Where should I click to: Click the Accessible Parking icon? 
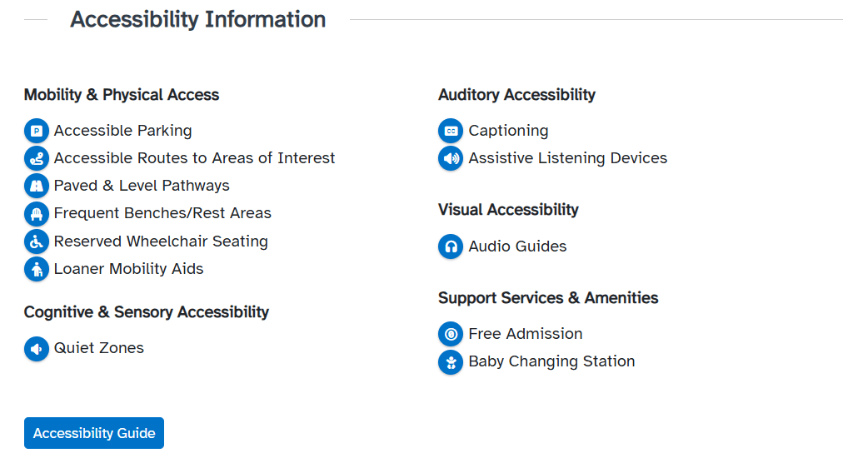37,131
